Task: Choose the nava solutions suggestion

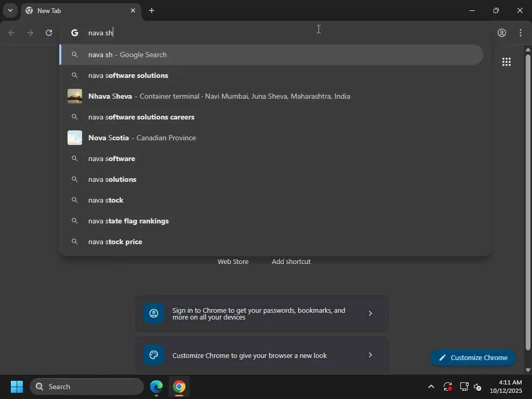Action: pyautogui.click(x=271, y=179)
